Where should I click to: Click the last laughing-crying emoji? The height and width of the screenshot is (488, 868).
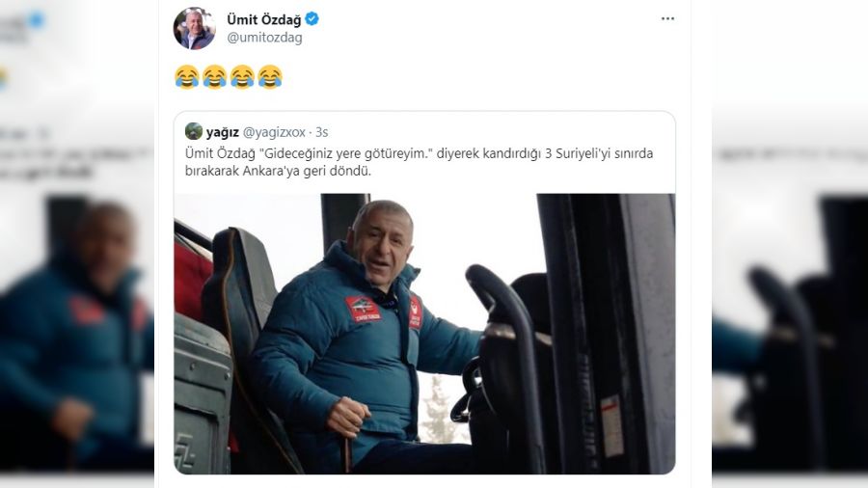270,77
